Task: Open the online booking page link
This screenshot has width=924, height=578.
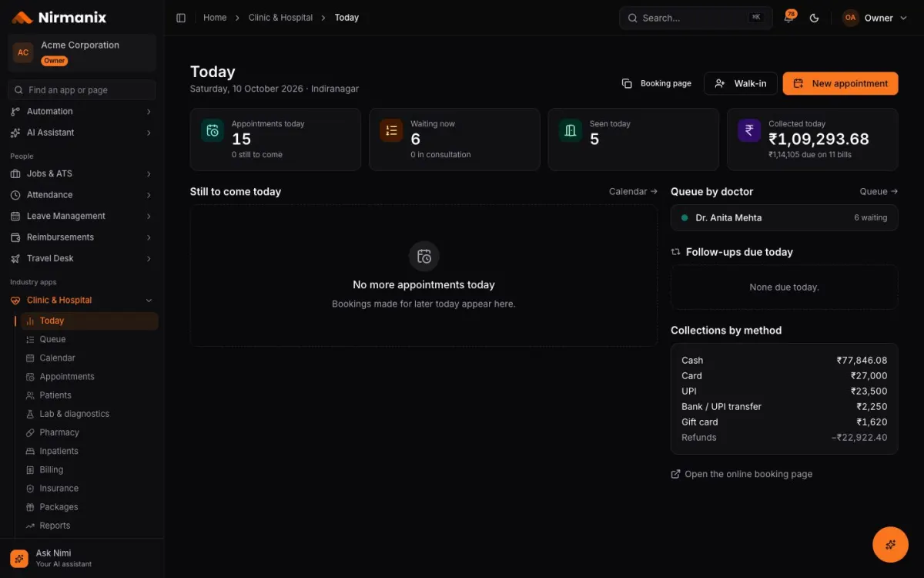Action: click(742, 474)
